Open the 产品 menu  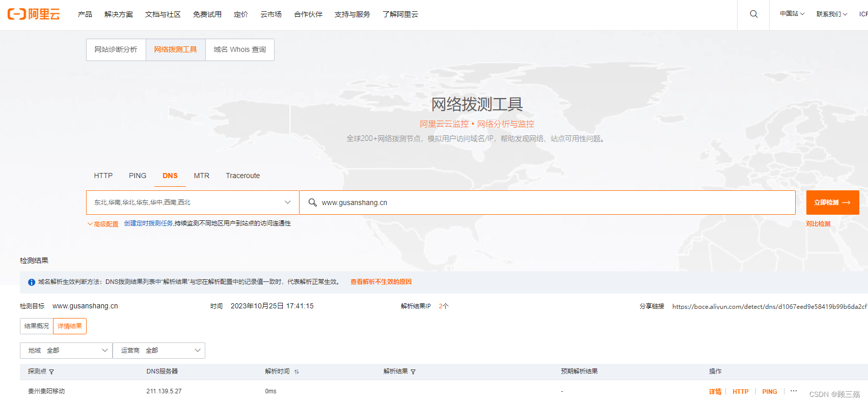tap(85, 14)
